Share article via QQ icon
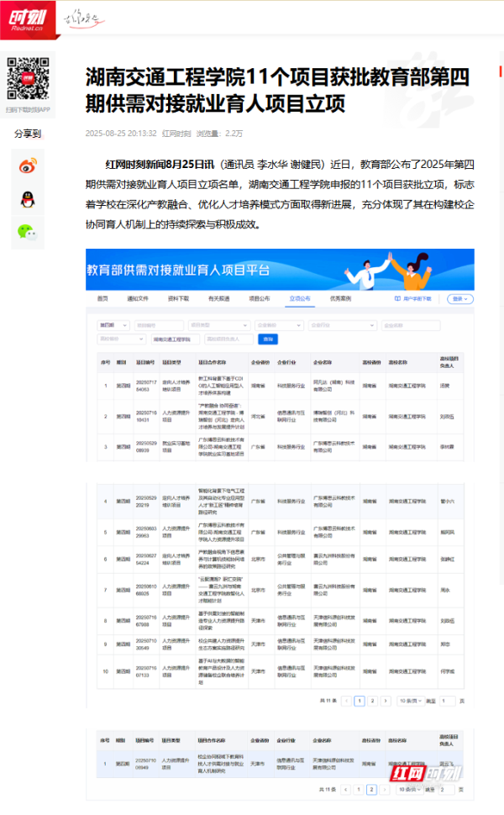The image size is (504, 815). (x=28, y=199)
